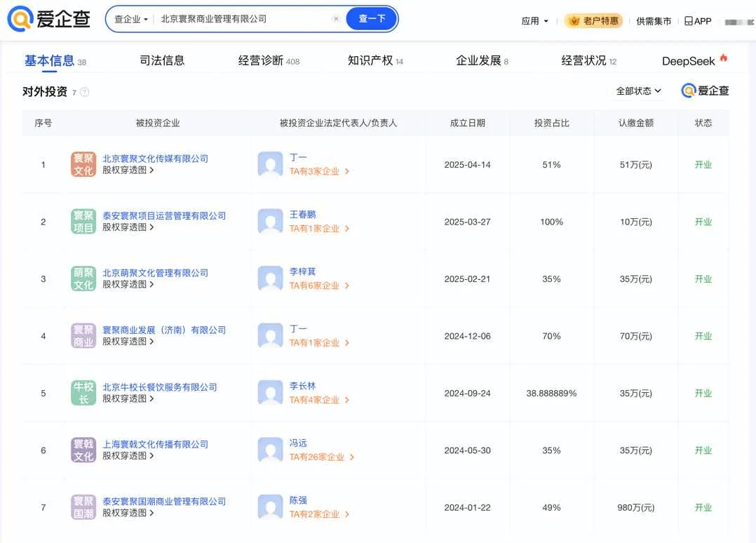
Task: Click the 老户特惠 crown badge
Action: coord(594,21)
